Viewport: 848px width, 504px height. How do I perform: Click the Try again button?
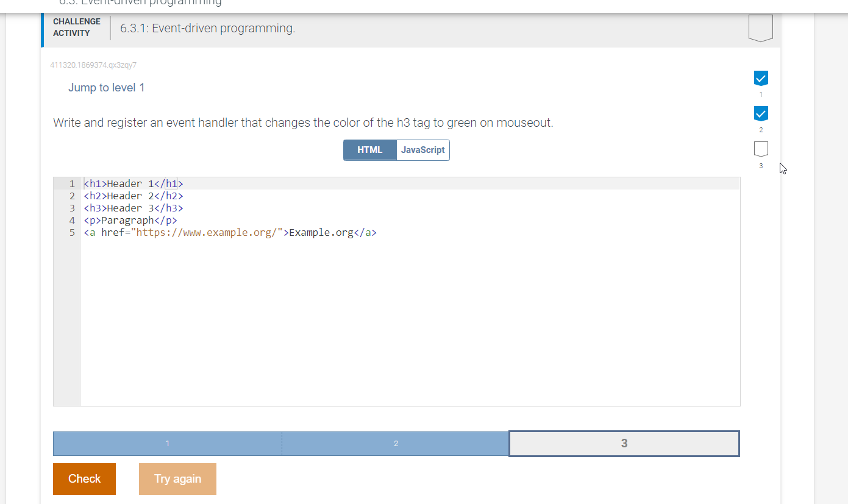pyautogui.click(x=177, y=479)
